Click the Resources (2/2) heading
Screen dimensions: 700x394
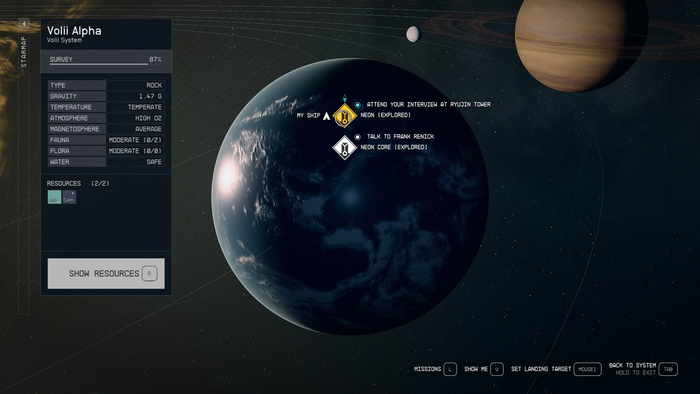tap(78, 183)
